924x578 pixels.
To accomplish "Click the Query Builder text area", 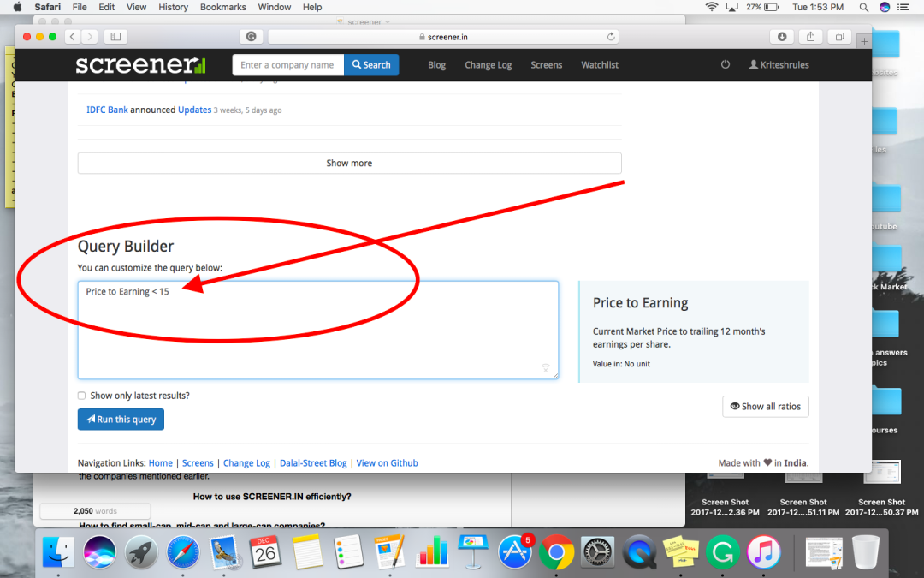I will point(318,331).
